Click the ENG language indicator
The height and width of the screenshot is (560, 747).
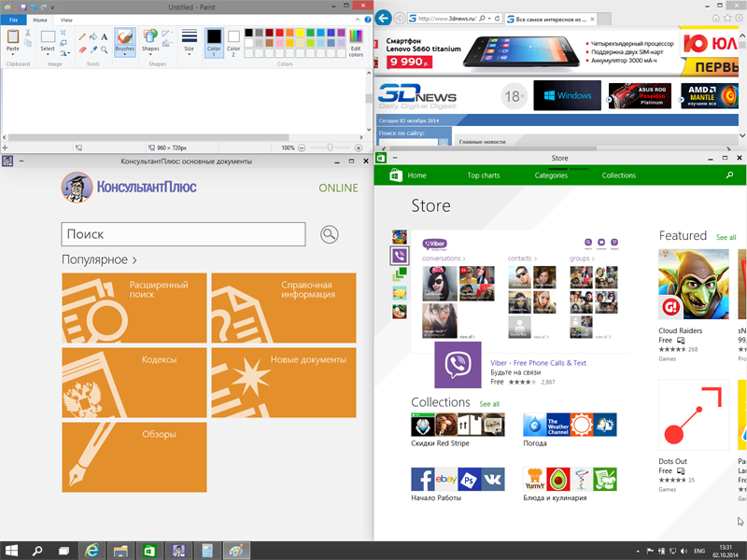pyautogui.click(x=698, y=551)
